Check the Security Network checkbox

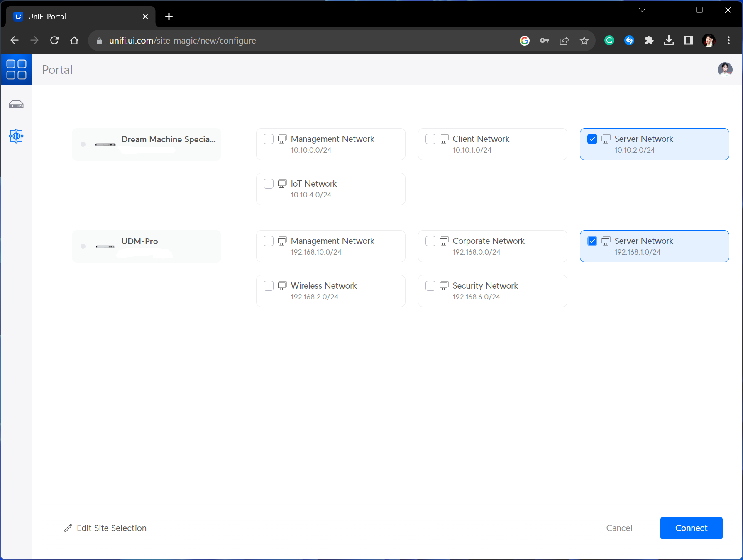pyautogui.click(x=430, y=286)
